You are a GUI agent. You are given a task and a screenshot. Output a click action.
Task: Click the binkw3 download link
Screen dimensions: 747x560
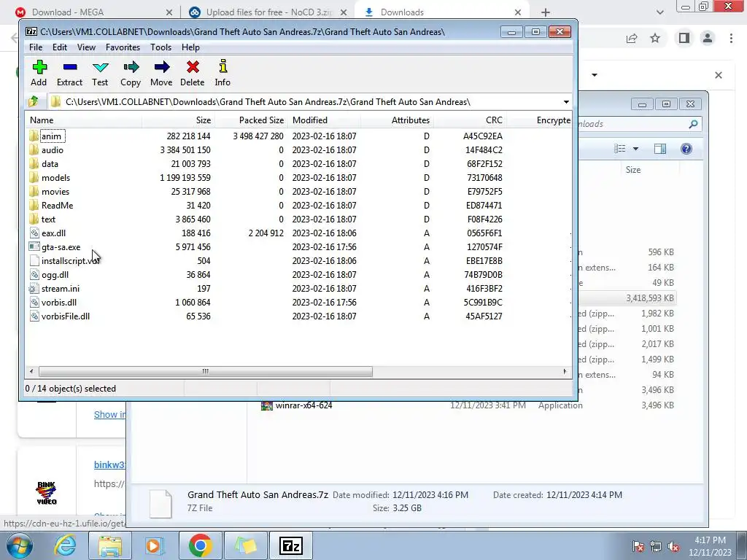[x=109, y=464]
